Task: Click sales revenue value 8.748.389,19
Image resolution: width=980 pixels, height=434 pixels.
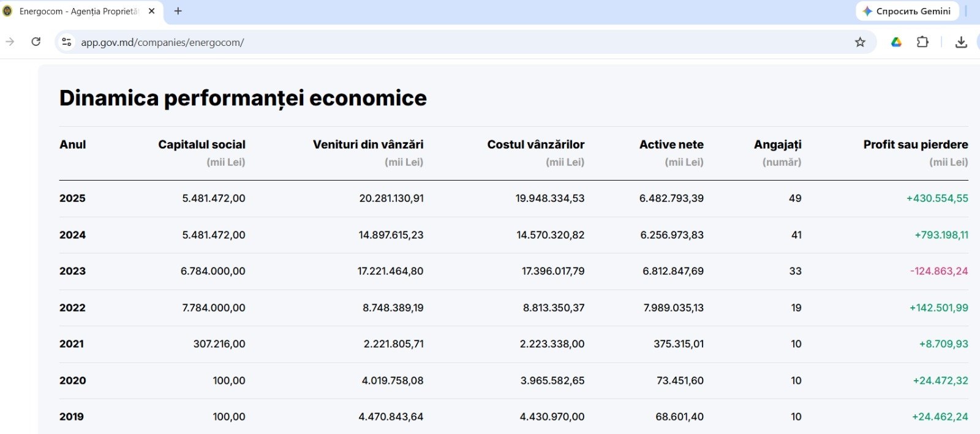Action: click(x=393, y=308)
